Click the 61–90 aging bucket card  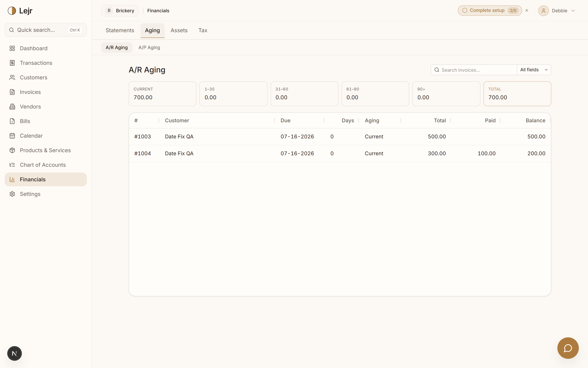[x=375, y=94]
